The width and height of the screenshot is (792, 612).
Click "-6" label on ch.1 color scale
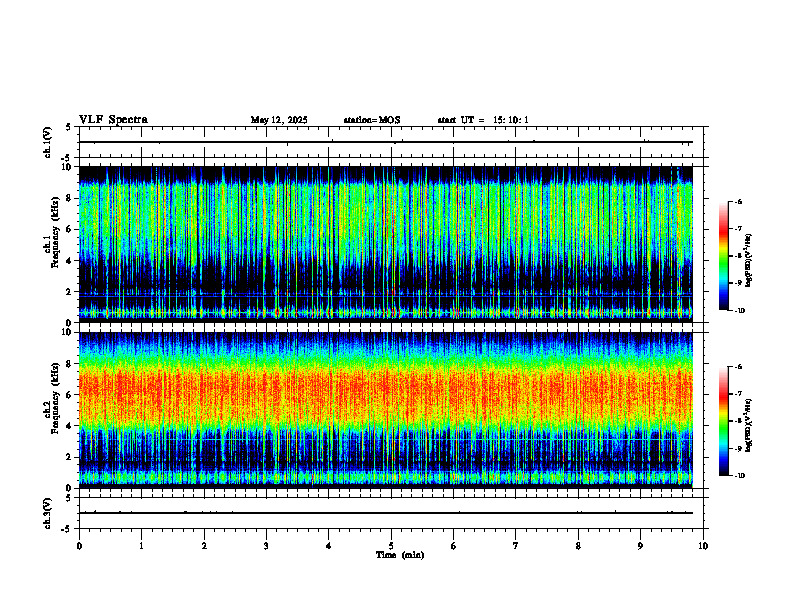click(738, 201)
